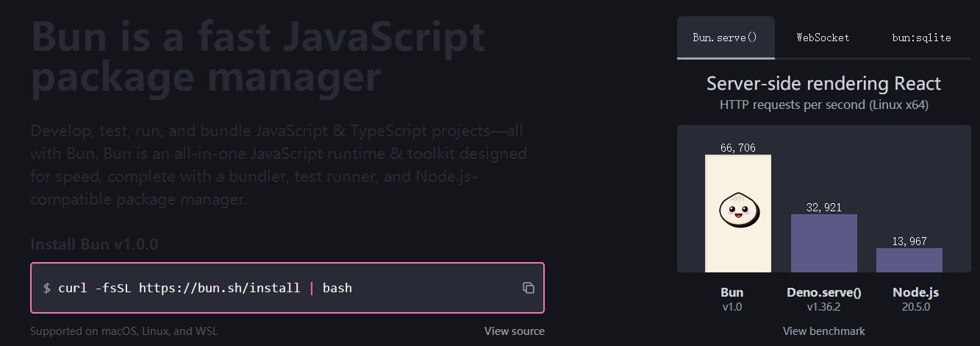Image resolution: width=980 pixels, height=346 pixels.
Task: Click the Bun v1.0 axis label
Action: click(x=732, y=299)
